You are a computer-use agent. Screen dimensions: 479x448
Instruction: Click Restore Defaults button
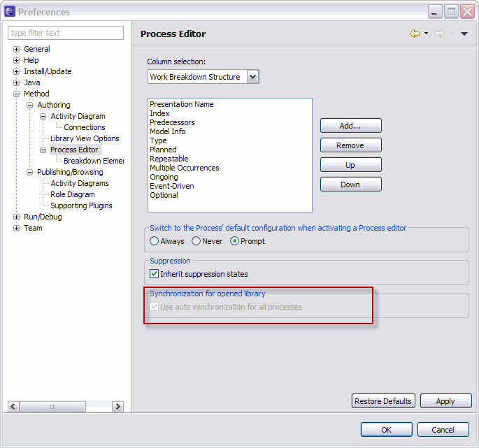383,401
